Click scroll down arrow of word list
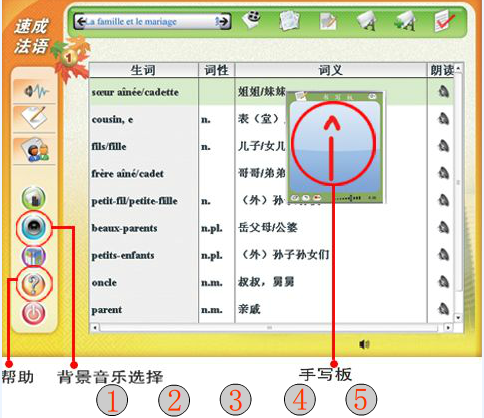 click(458, 318)
